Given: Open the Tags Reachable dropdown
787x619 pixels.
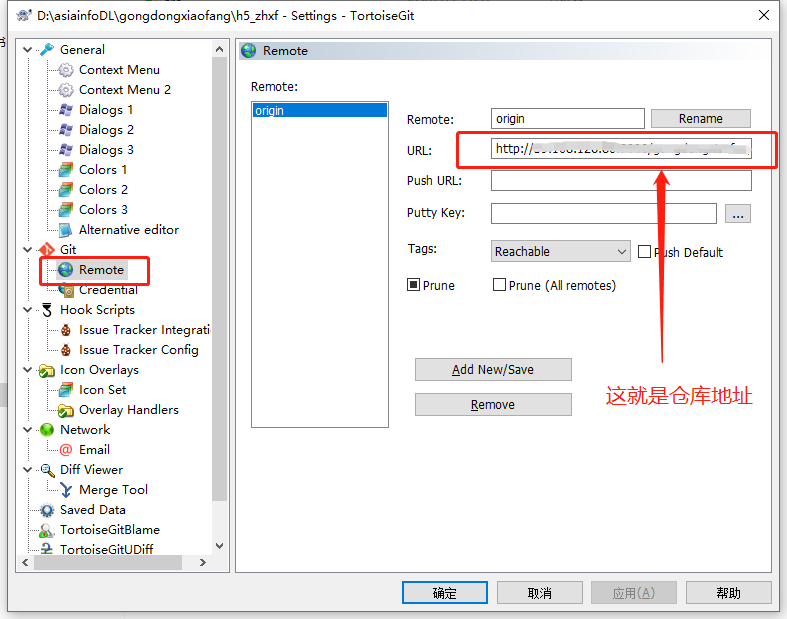Looking at the screenshot, I should coord(561,252).
